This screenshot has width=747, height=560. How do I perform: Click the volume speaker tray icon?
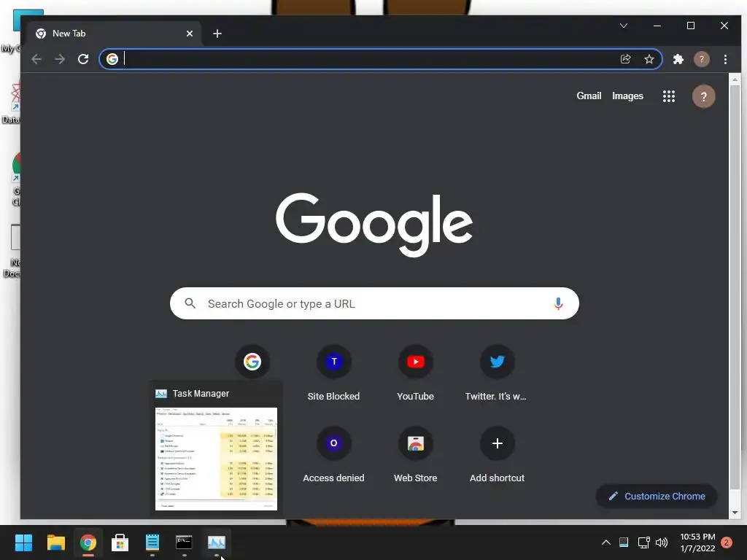coord(662,542)
